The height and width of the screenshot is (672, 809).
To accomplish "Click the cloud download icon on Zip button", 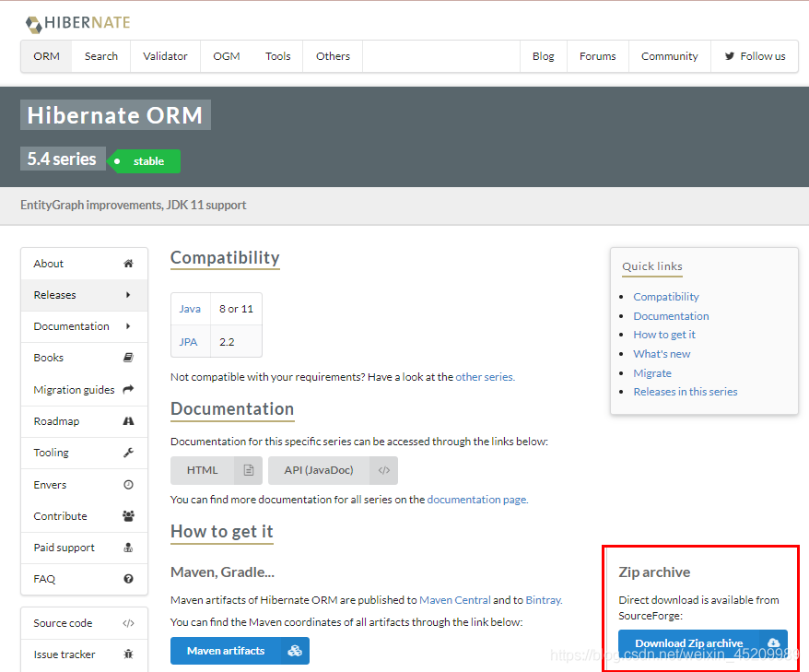I will [773, 643].
